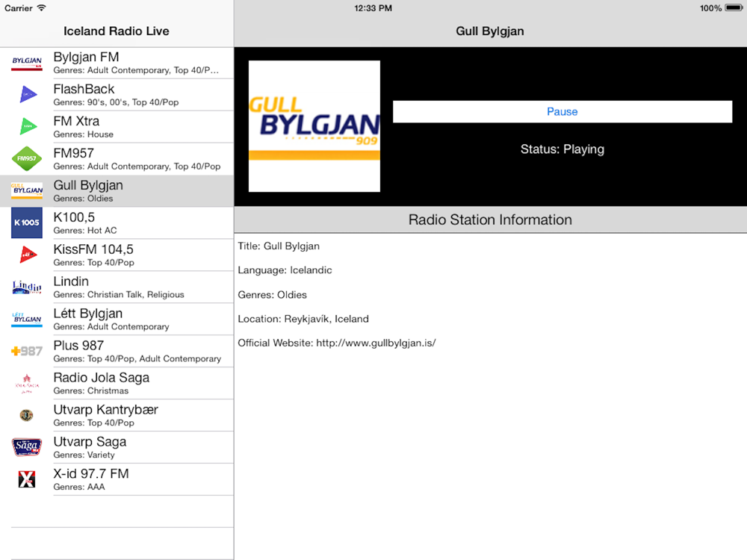Pause the Gull Bylgjan stream
Screen dimensions: 747x560
[562, 111]
